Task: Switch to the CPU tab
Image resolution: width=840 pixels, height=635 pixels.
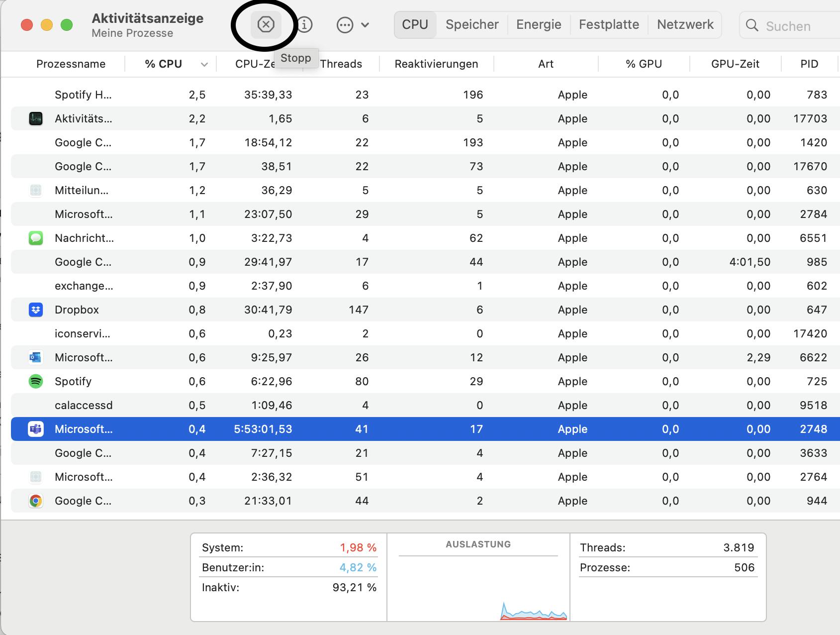Action: 415,24
